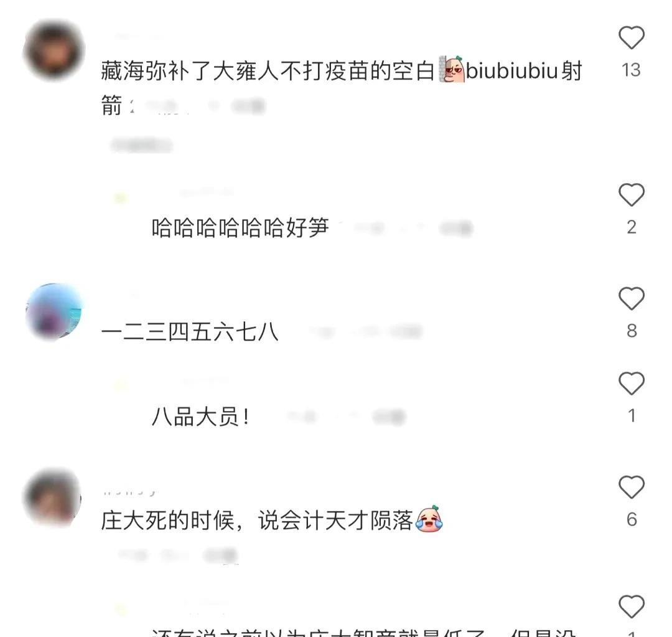The image size is (672, 637).
Task: Tap the comment 庄大死的时候,说会计天才陨落
Action: pyautogui.click(x=257, y=521)
